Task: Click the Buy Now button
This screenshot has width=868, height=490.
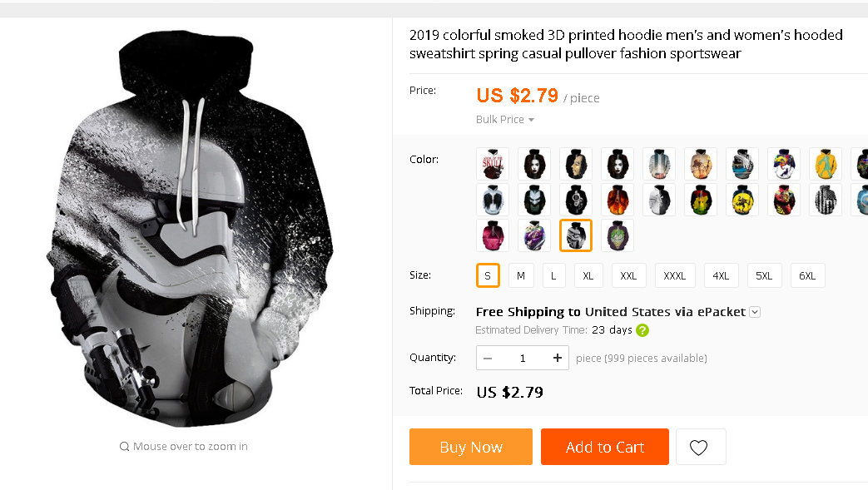Action: [x=471, y=447]
